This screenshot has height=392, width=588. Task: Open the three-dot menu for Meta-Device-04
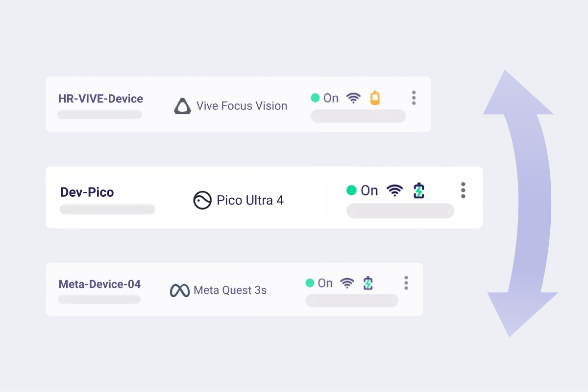pyautogui.click(x=406, y=283)
